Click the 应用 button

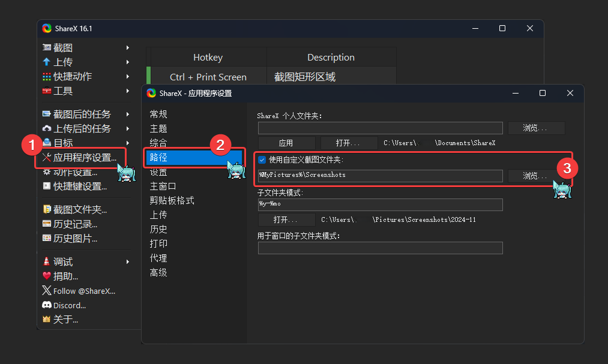(x=286, y=143)
